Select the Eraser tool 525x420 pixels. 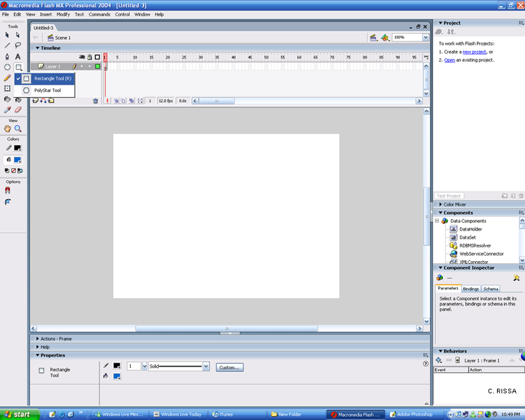(x=18, y=110)
